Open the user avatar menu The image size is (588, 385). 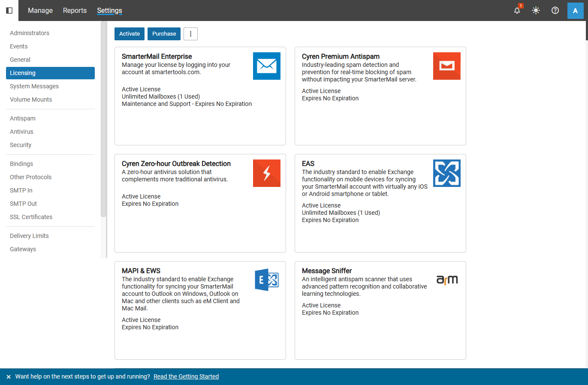point(575,11)
